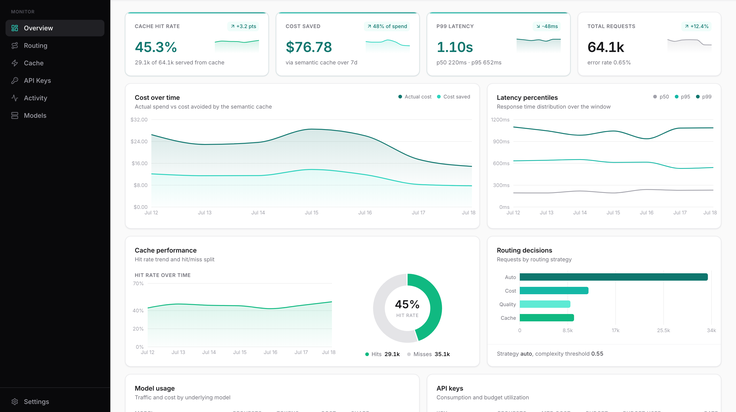Open Settings label at sidebar bottom

(36, 402)
